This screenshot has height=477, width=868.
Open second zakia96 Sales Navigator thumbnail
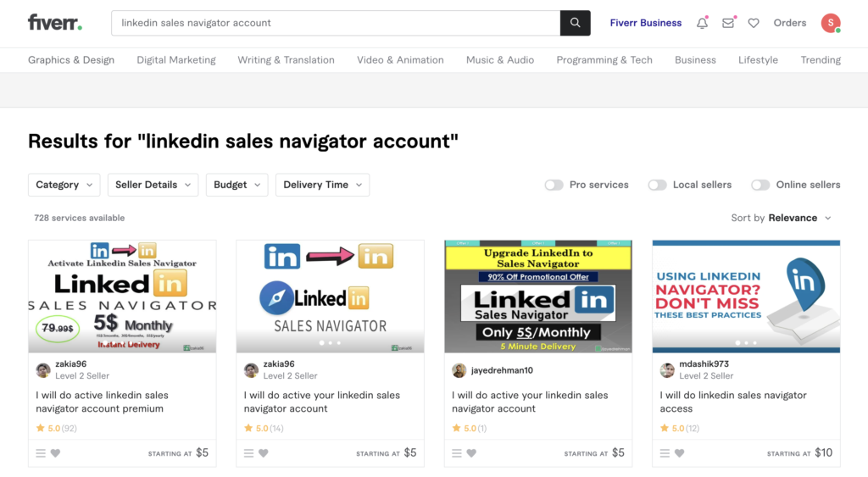click(x=331, y=297)
